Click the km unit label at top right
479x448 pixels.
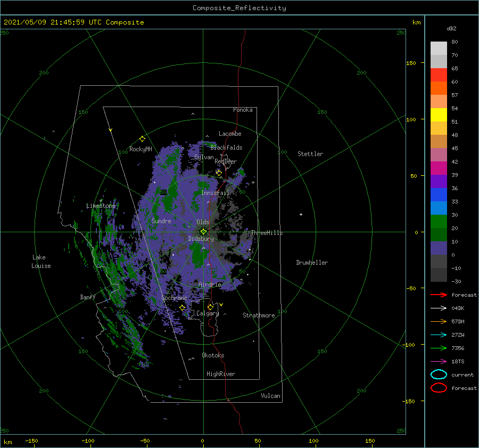[416, 22]
